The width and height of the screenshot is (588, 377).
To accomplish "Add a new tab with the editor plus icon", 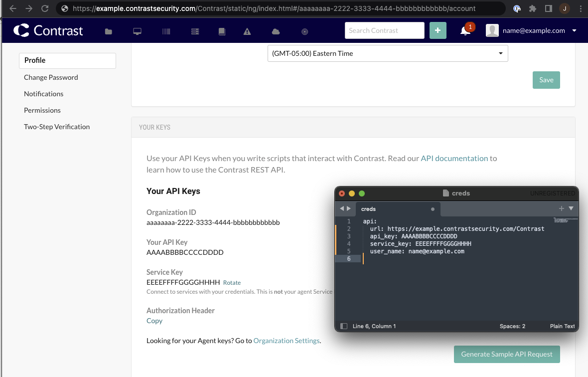I will click(562, 208).
